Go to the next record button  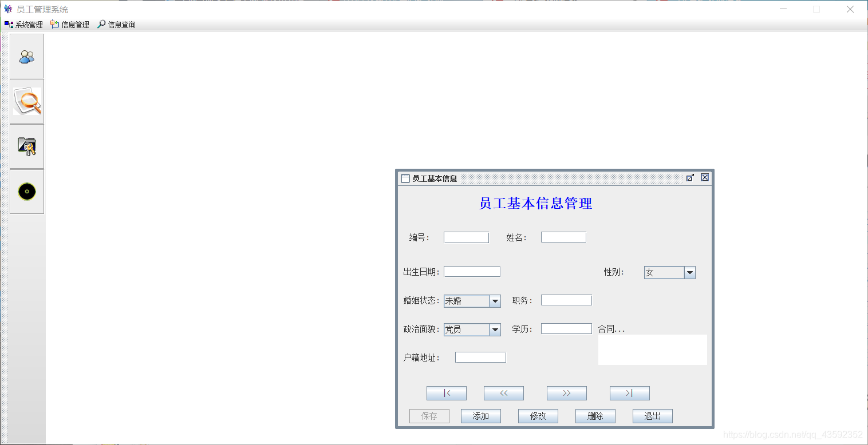567,394
